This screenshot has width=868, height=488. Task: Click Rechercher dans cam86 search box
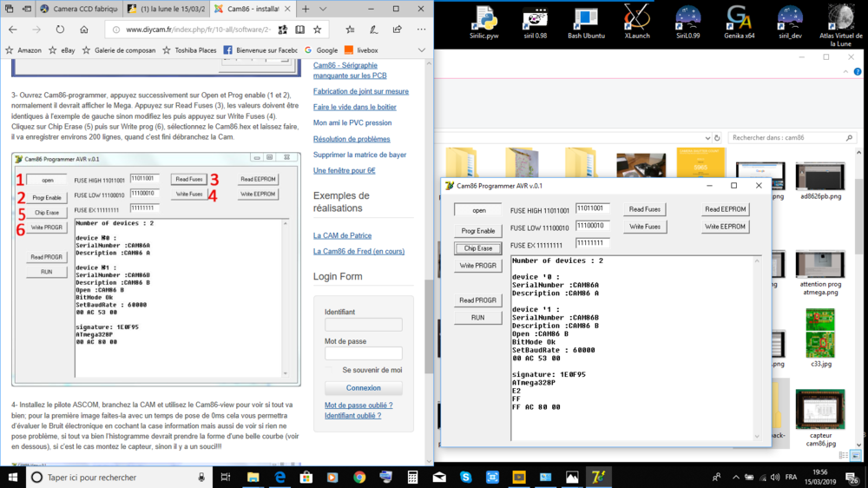tap(792, 137)
